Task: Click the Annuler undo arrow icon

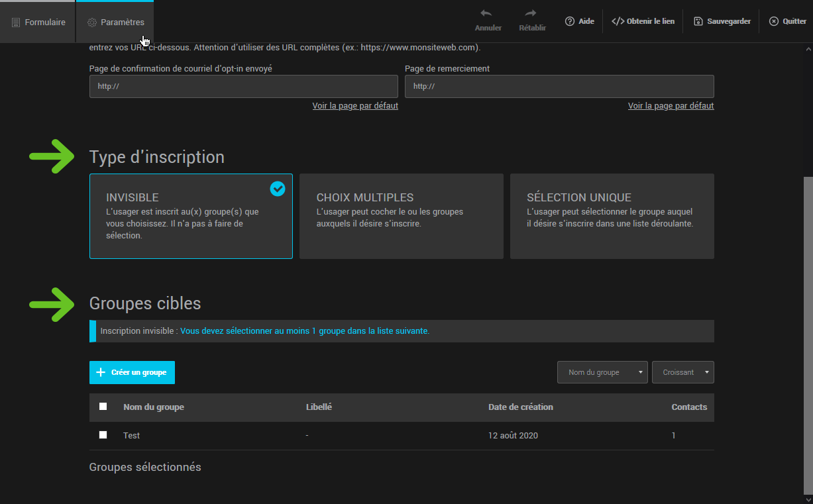Action: pos(486,14)
